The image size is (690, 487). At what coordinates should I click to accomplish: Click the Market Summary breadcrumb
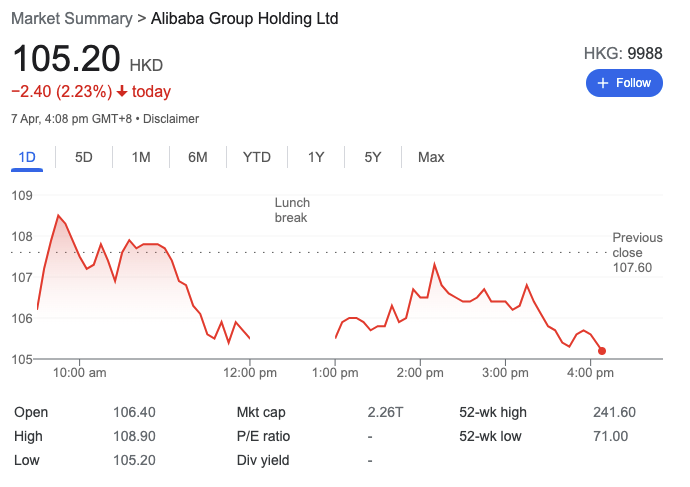(x=71, y=19)
